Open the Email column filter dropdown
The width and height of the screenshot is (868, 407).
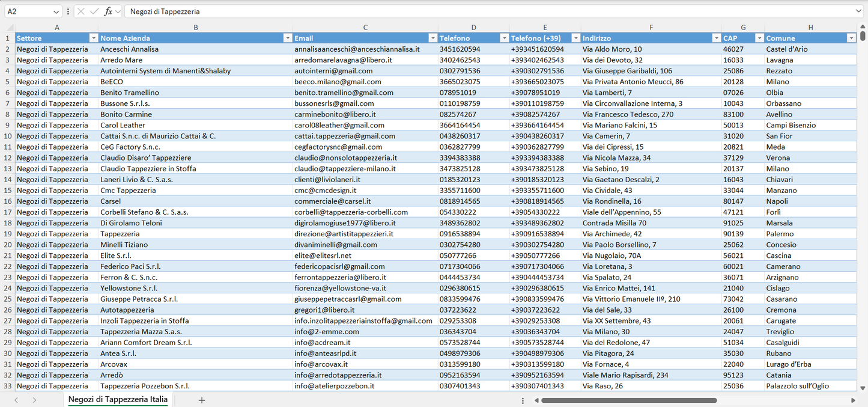pyautogui.click(x=432, y=38)
